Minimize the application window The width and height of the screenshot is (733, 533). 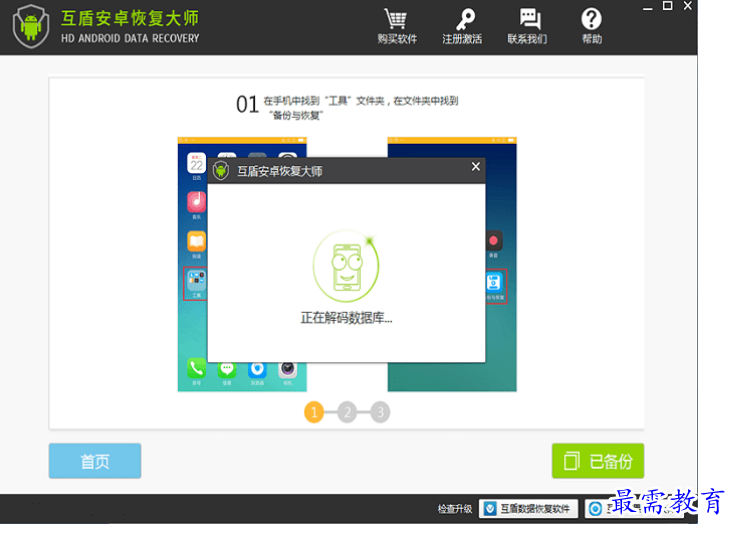(647, 7)
